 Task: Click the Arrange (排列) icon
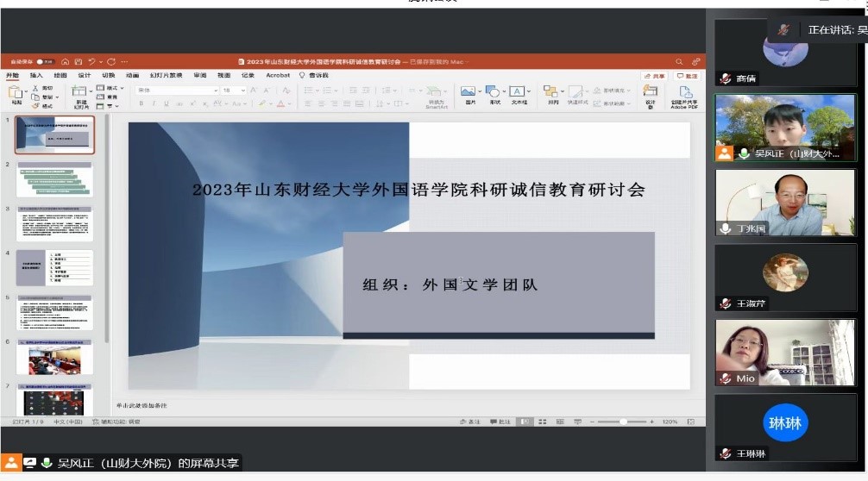tap(551, 91)
